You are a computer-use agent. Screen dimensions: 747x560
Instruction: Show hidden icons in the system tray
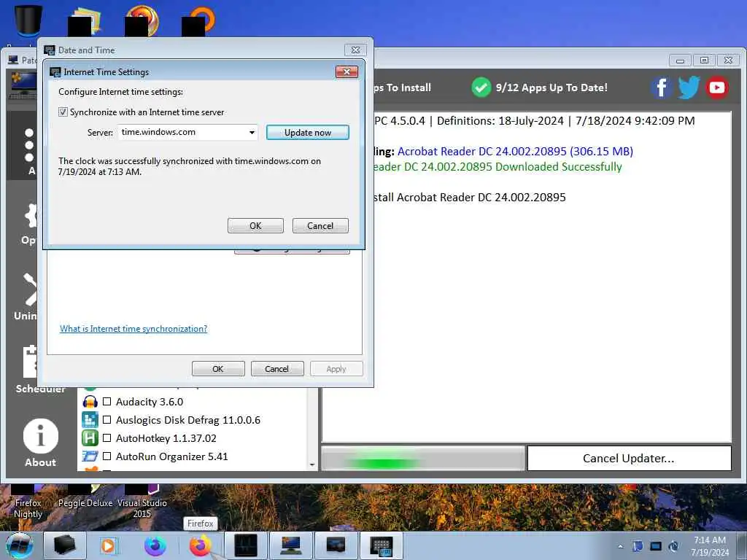coord(620,547)
